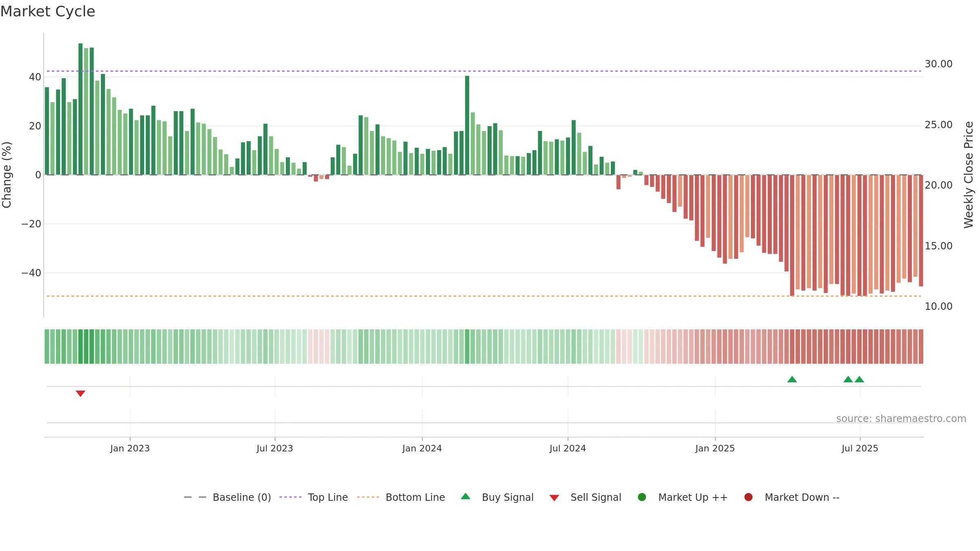Click the Jul 2024 axis label
The width and height of the screenshot is (980, 551).
[x=568, y=448]
